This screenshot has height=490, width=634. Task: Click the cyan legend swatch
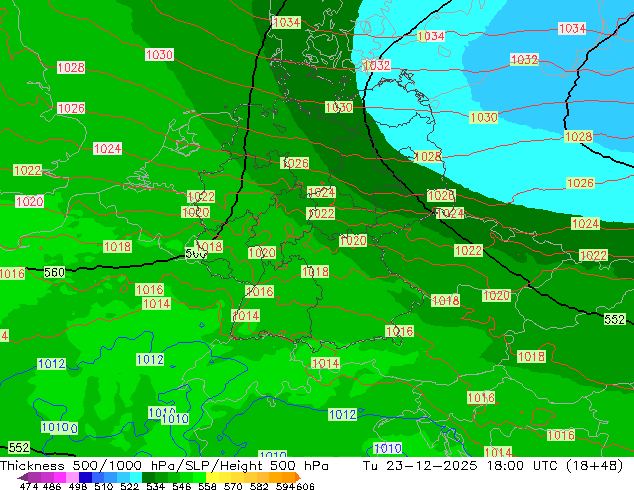click(x=136, y=477)
